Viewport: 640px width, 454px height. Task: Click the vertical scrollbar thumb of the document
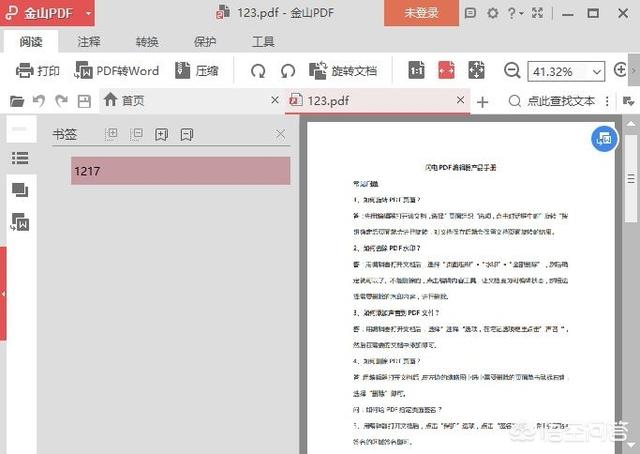coord(631,178)
